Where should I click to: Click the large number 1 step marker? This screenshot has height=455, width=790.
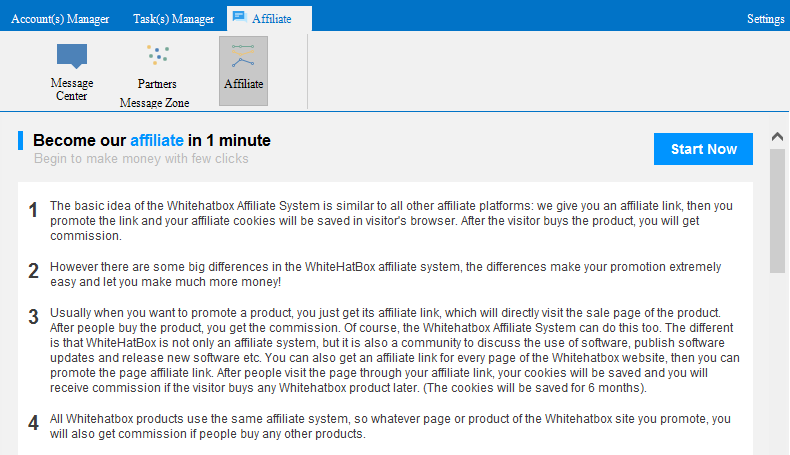pyautogui.click(x=33, y=211)
